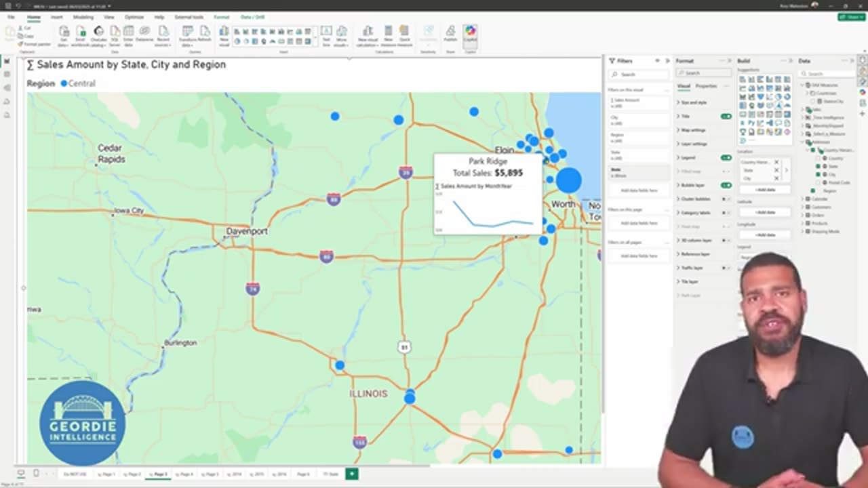Image resolution: width=868 pixels, height=488 pixels.
Task: Open the Insert ribbon tab
Action: 57,17
